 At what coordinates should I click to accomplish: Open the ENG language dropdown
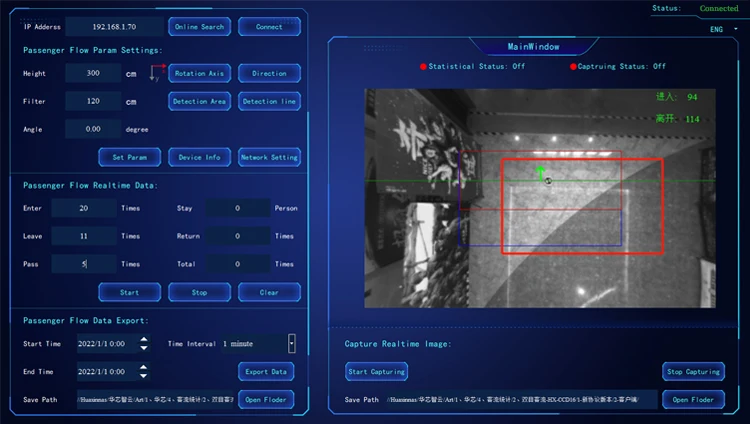click(x=724, y=29)
